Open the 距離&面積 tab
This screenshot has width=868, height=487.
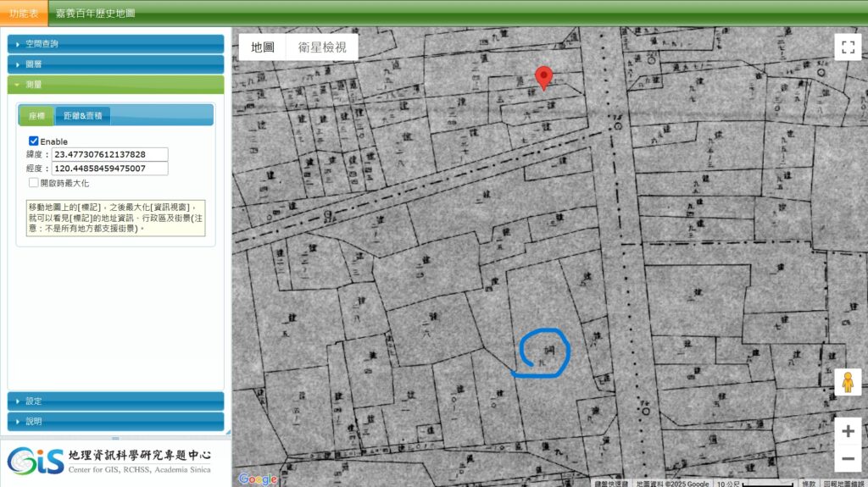point(82,116)
